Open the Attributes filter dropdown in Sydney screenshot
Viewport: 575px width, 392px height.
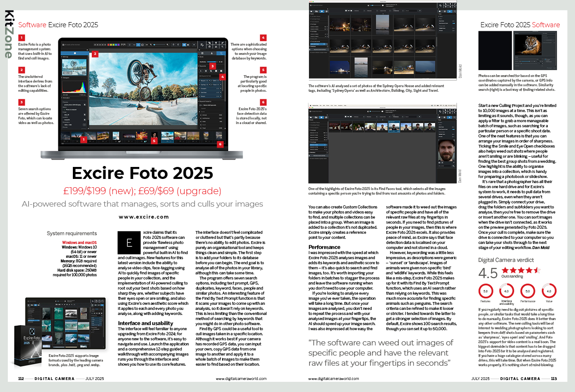359,11
